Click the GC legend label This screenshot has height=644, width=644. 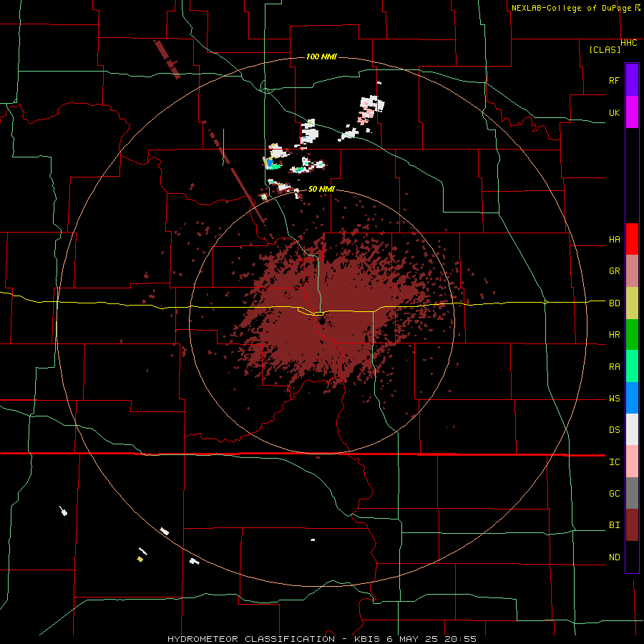click(x=614, y=494)
